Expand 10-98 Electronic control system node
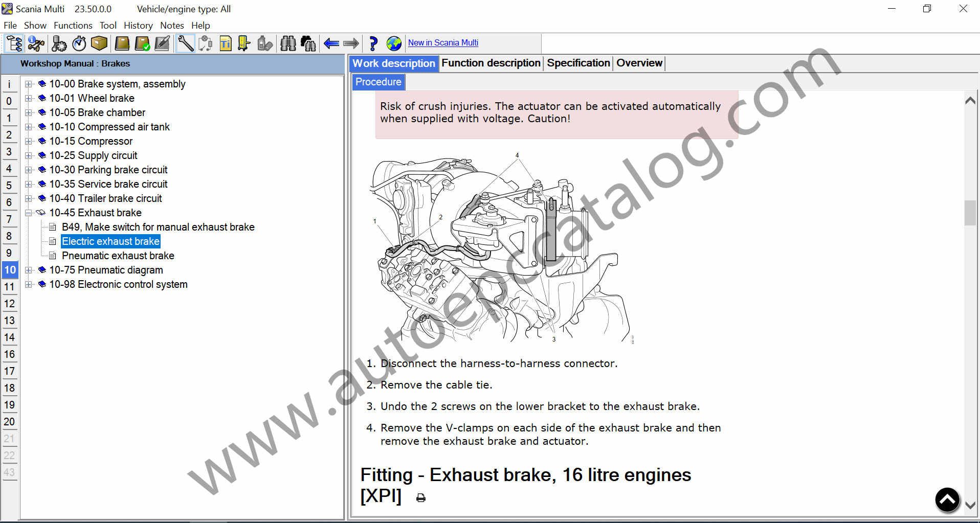The height and width of the screenshot is (523, 980). point(29,284)
